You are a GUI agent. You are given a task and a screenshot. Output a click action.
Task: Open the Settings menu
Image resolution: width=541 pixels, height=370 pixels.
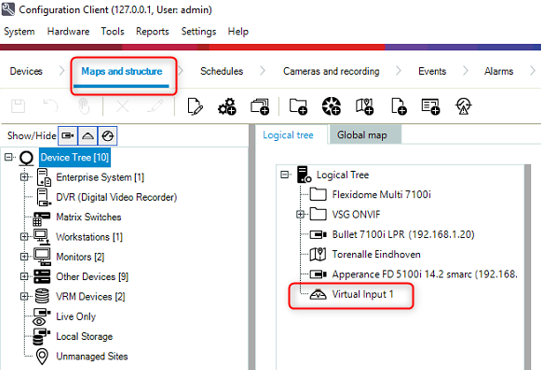click(199, 32)
